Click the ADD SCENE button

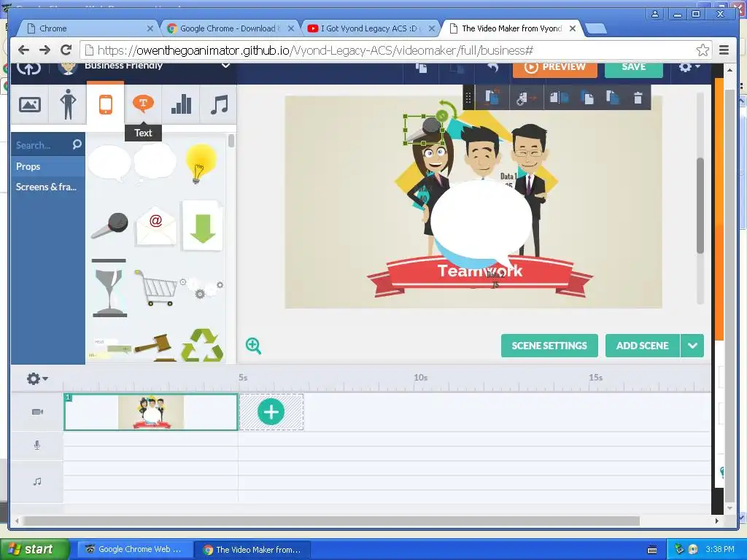pyautogui.click(x=642, y=346)
